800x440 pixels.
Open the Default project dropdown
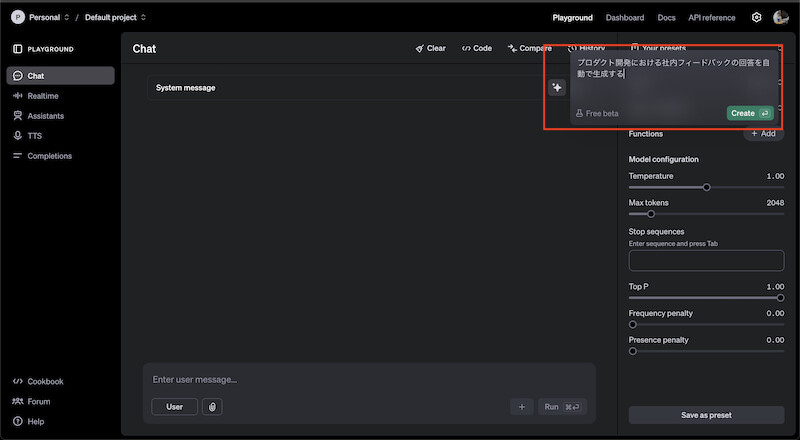click(x=115, y=17)
